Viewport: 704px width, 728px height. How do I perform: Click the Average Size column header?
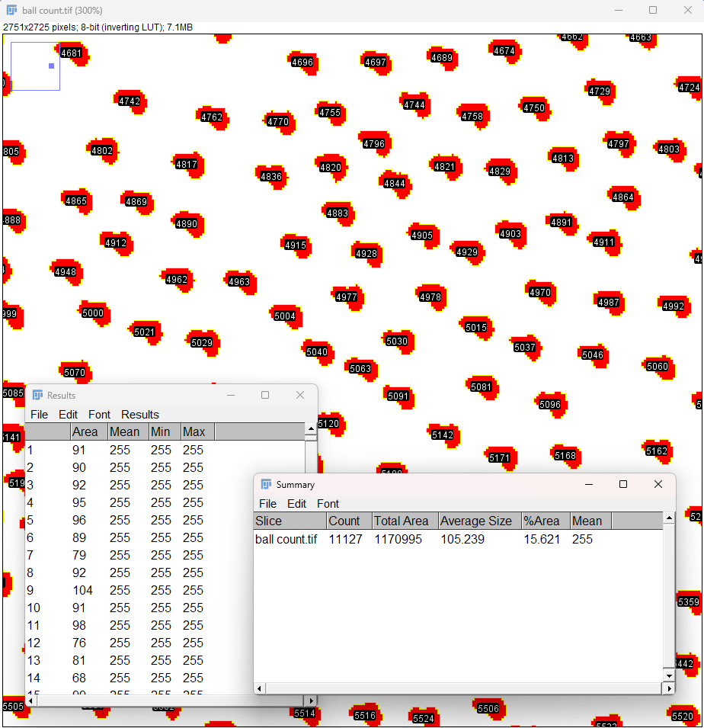tap(476, 521)
